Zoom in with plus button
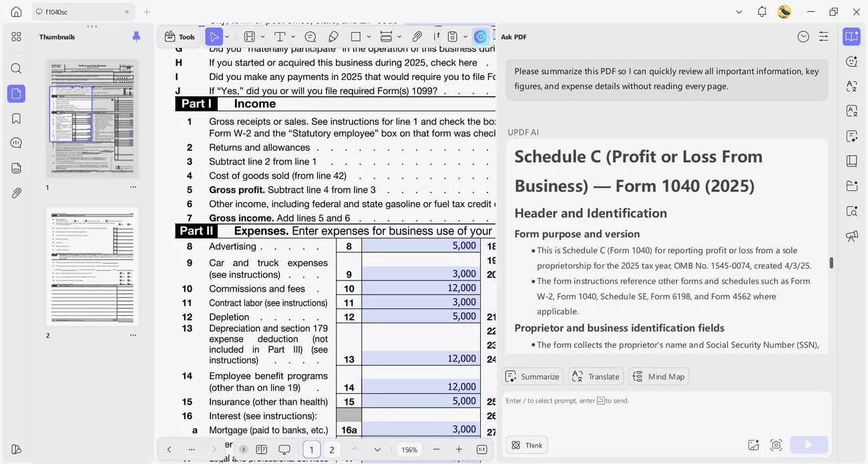The image size is (868, 464). point(459,449)
